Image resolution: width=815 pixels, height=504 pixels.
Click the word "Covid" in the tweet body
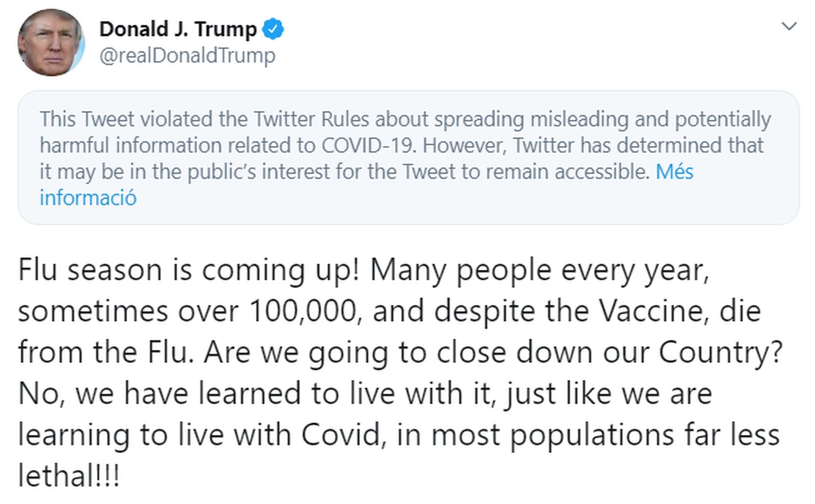pos(341,435)
